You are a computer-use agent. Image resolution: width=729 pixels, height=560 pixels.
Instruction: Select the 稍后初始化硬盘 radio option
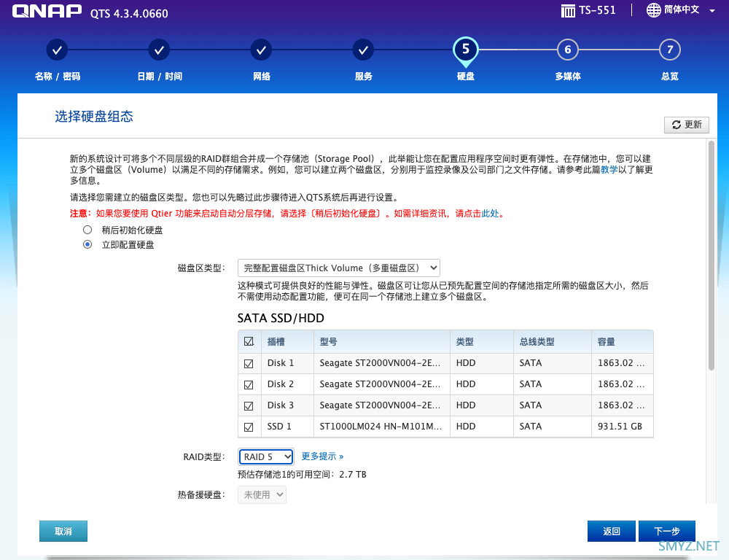click(x=87, y=230)
